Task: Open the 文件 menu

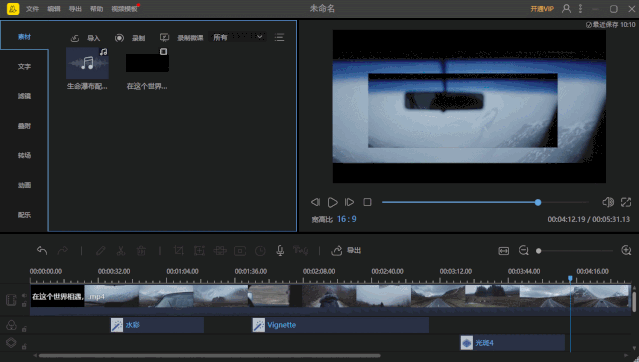Action: point(32,9)
